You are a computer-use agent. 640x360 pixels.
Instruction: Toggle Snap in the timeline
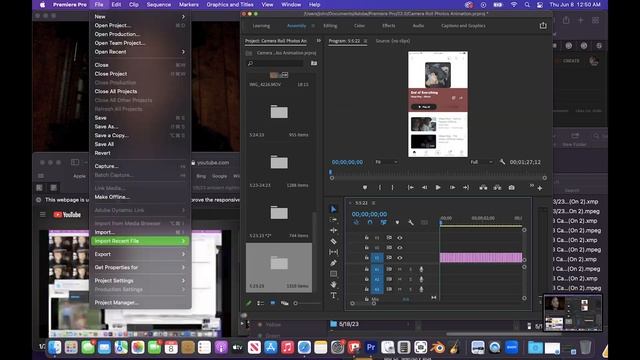click(370, 222)
